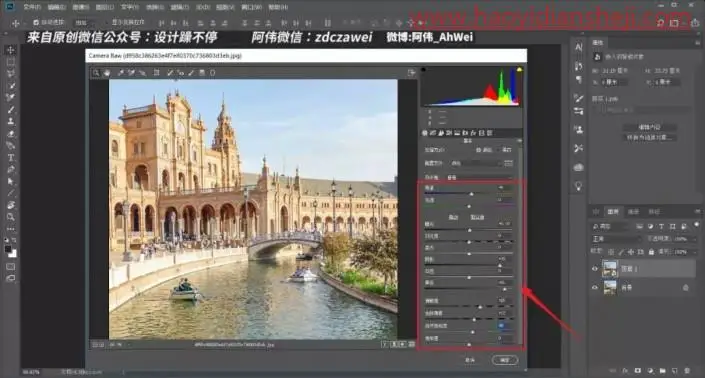The width and height of the screenshot is (705, 378).
Task: Toggle the highlight clipping warning in histogram
Action: click(519, 70)
